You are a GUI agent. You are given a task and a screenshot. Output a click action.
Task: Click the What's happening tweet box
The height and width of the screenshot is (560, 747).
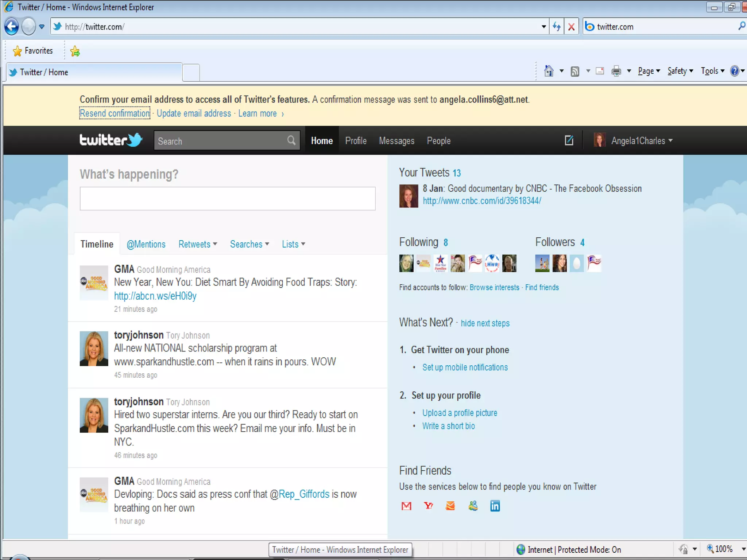coord(228,199)
